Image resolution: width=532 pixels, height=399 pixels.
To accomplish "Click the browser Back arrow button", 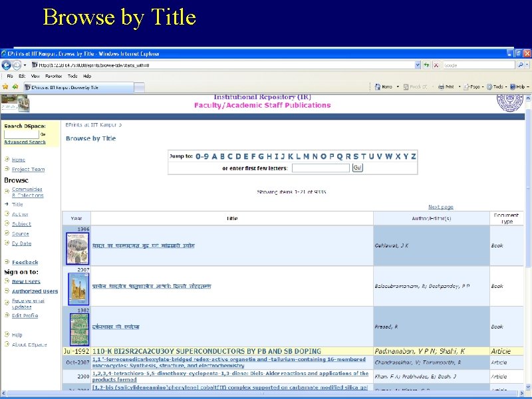I will [6, 65].
